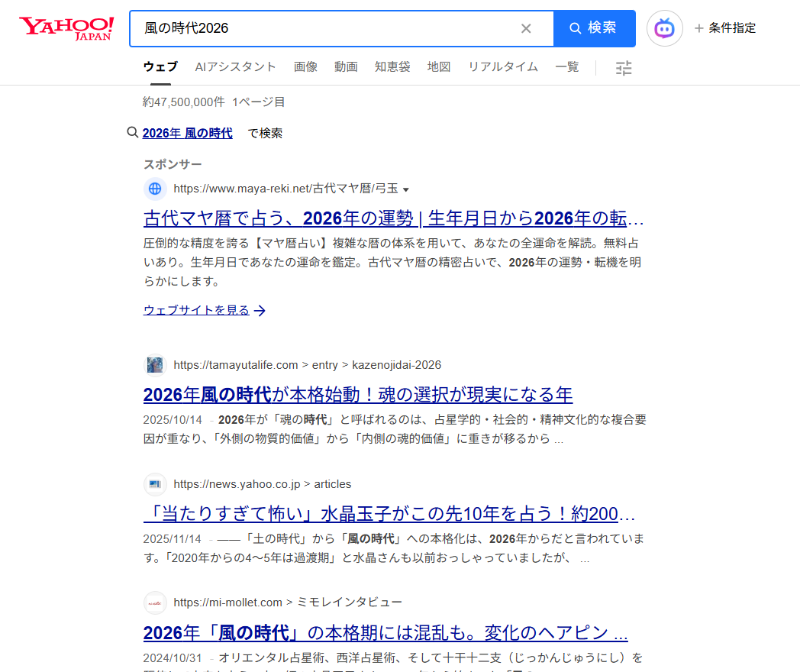Open the AI assistant robot icon

tap(664, 28)
